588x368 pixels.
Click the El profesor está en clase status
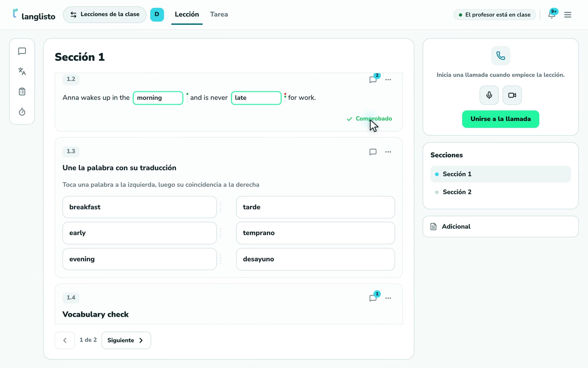(x=495, y=15)
